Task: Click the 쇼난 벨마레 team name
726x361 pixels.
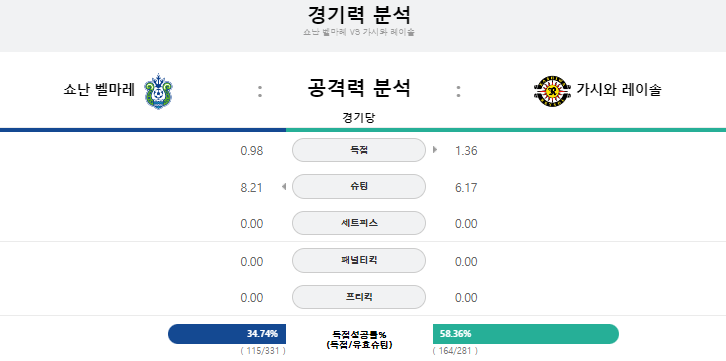Action: click(x=99, y=90)
